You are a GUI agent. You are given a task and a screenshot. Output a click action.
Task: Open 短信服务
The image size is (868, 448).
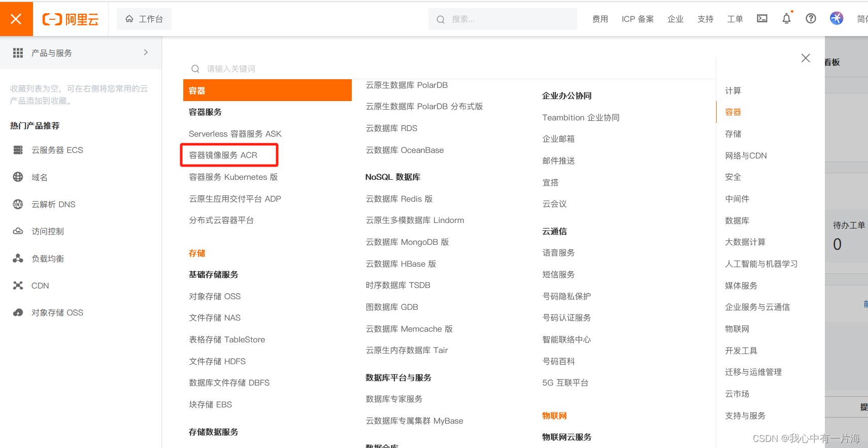pos(558,274)
